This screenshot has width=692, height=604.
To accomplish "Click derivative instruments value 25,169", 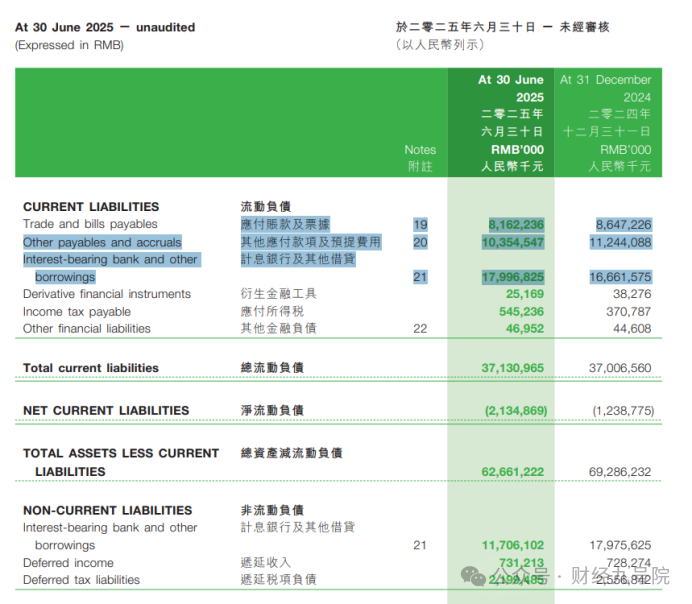I will pyautogui.click(x=525, y=294).
